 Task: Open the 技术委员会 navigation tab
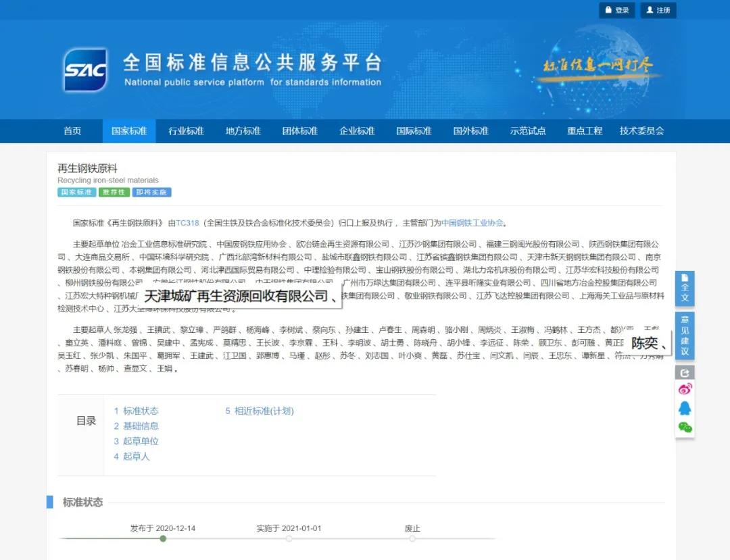(x=641, y=131)
